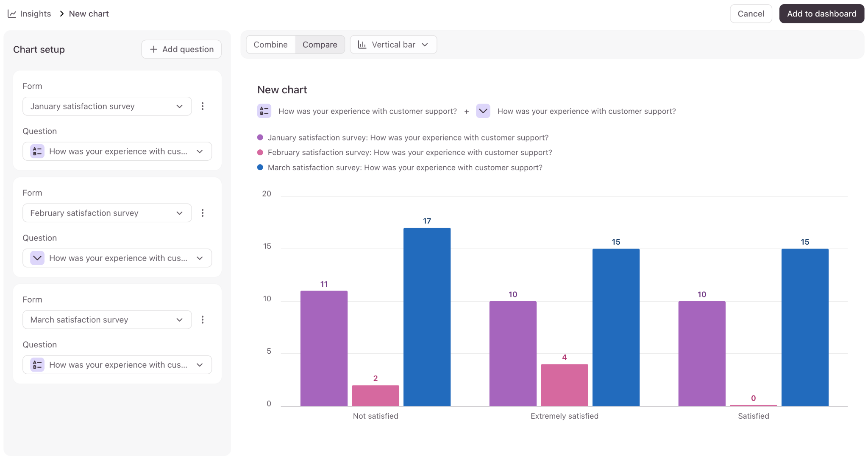Open options menu for March survey form
Image resolution: width=868 pixels, height=456 pixels.
tap(203, 320)
